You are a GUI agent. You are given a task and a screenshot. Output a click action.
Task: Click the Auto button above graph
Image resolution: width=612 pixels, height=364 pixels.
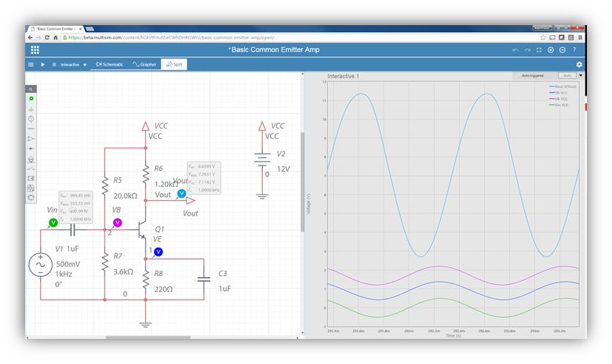click(x=567, y=75)
